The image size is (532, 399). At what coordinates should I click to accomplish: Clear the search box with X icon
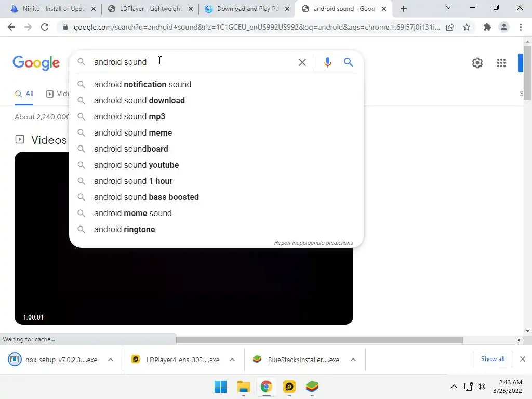point(302,62)
